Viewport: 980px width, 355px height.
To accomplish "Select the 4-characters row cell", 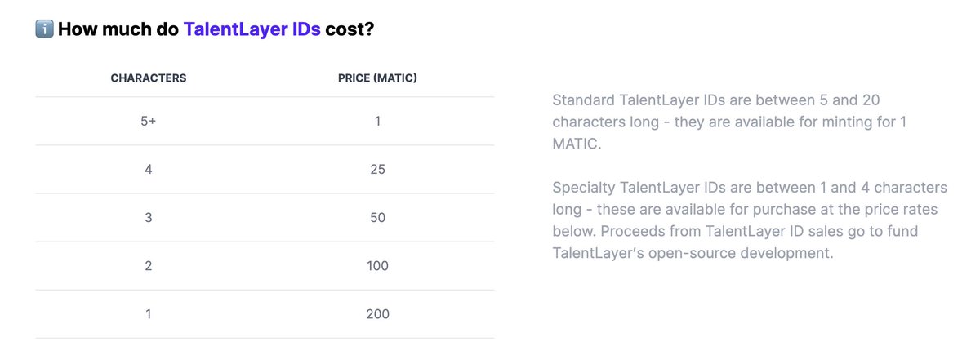I will [149, 170].
